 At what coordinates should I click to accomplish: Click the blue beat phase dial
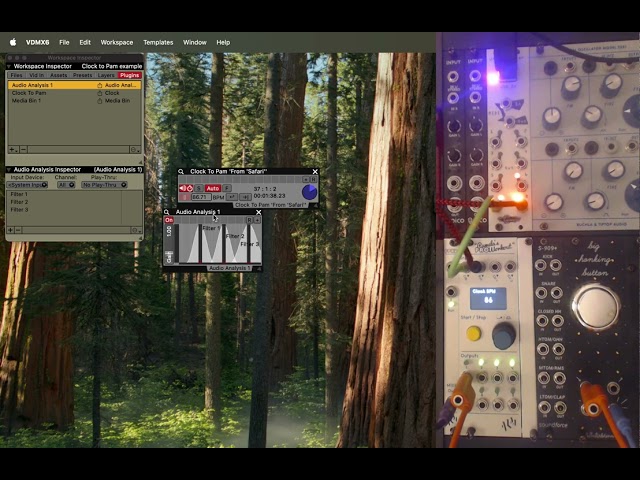point(309,192)
